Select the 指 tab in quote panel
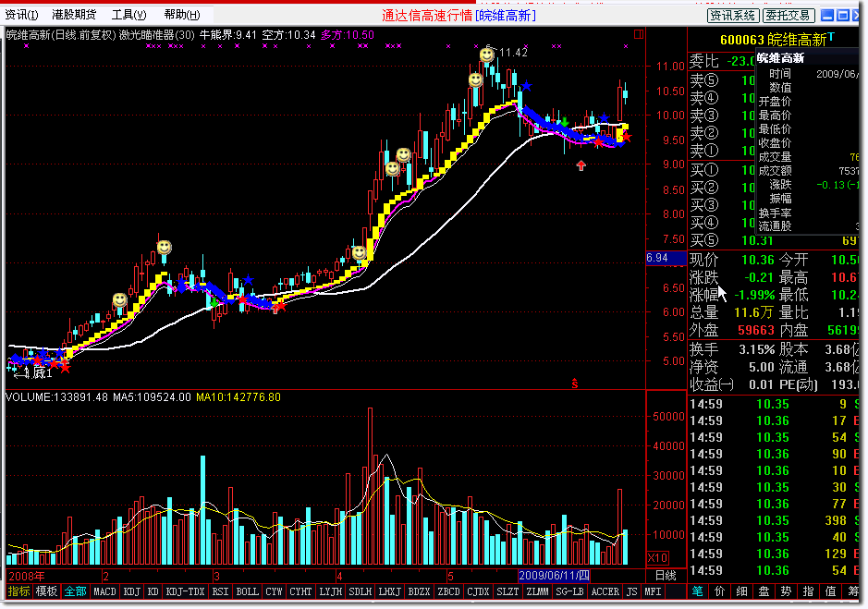The height and width of the screenshot is (609, 868). [808, 591]
